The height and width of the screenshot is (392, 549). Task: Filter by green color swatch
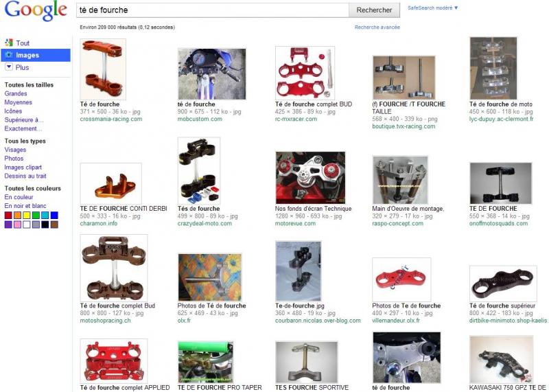[36, 215]
